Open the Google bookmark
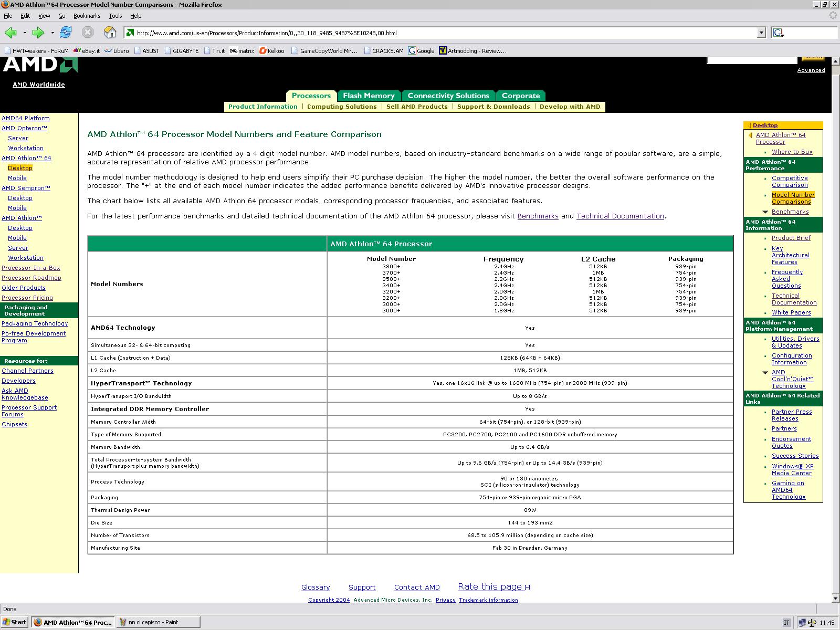Screen dimensions: 840x630 tap(422, 51)
